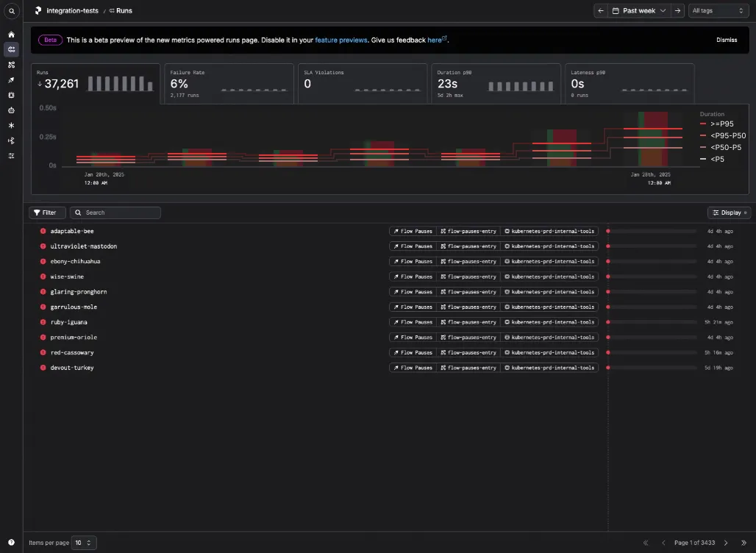Open the failed run adaptable-bee
Image resolution: width=756 pixels, height=553 pixels.
point(72,232)
